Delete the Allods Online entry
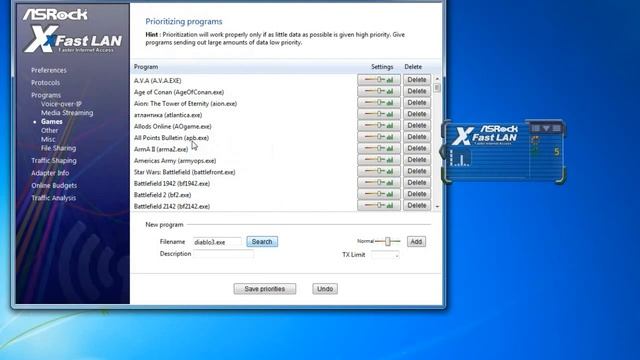 tap(417, 125)
